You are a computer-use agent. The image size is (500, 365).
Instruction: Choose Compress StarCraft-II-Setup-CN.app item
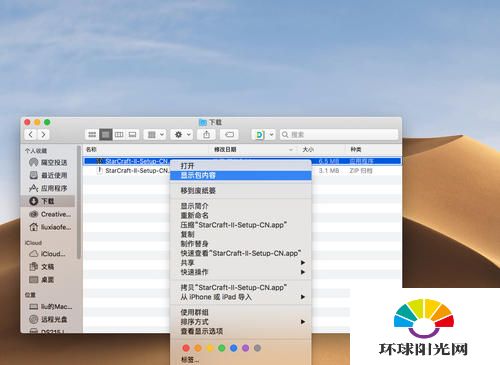(241, 225)
